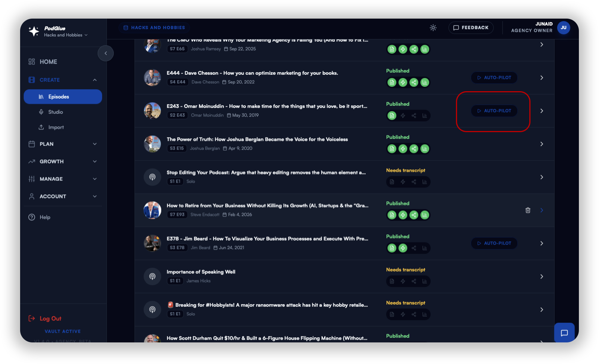Open the chat widget bubble
599x364 pixels.
click(x=564, y=333)
